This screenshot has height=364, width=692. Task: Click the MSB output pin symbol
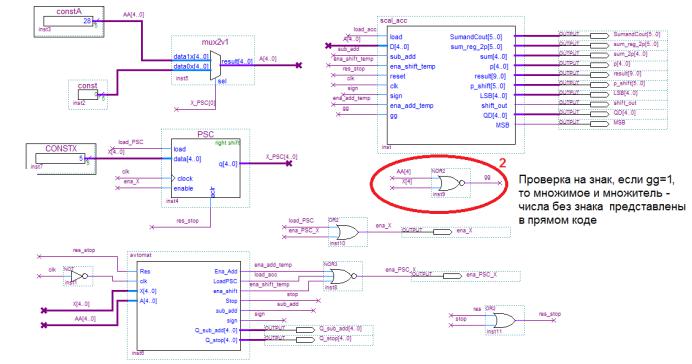(599, 123)
